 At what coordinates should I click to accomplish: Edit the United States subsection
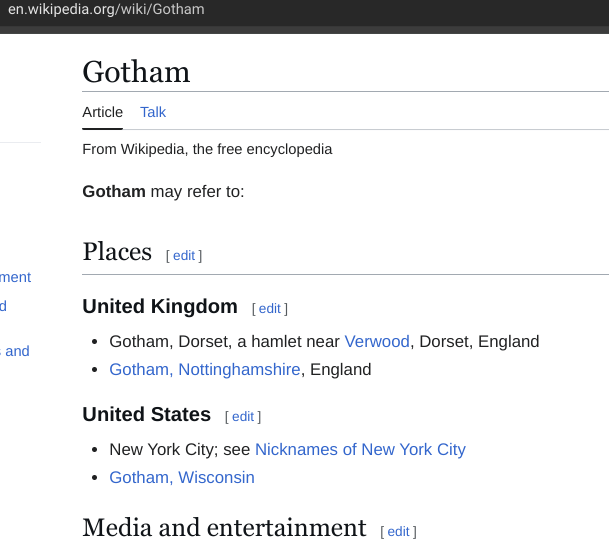pyautogui.click(x=243, y=417)
